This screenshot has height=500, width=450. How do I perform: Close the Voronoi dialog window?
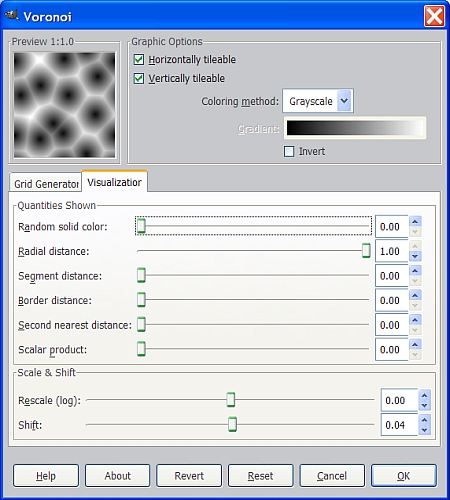[434, 16]
